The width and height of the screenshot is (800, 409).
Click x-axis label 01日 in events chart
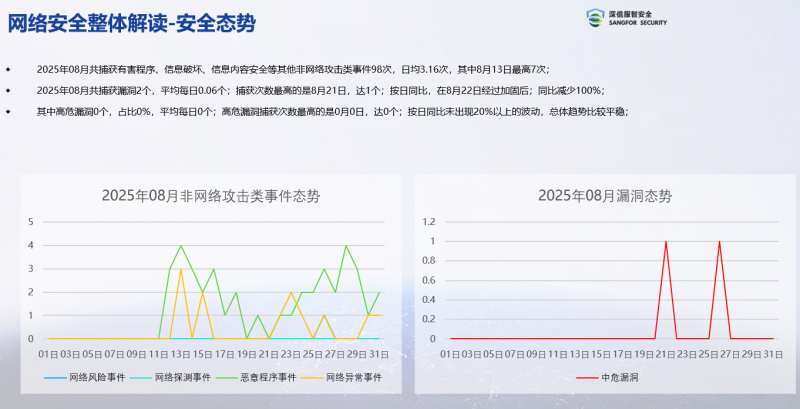point(48,353)
